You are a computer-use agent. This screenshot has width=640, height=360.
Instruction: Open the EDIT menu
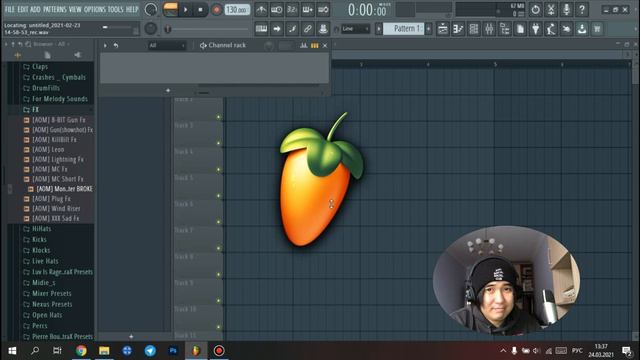[x=23, y=9]
